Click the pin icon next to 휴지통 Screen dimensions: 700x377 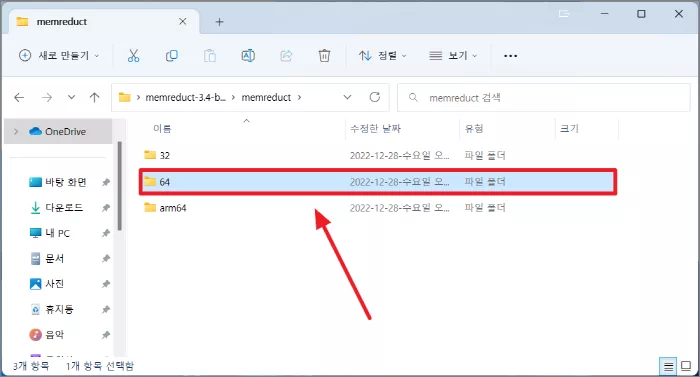[x=106, y=310]
